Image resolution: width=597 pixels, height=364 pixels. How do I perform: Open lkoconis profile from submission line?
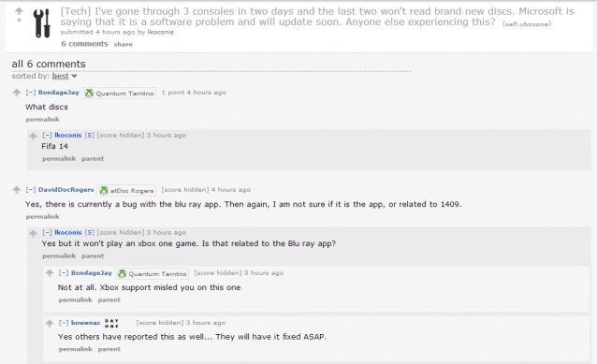(x=160, y=32)
